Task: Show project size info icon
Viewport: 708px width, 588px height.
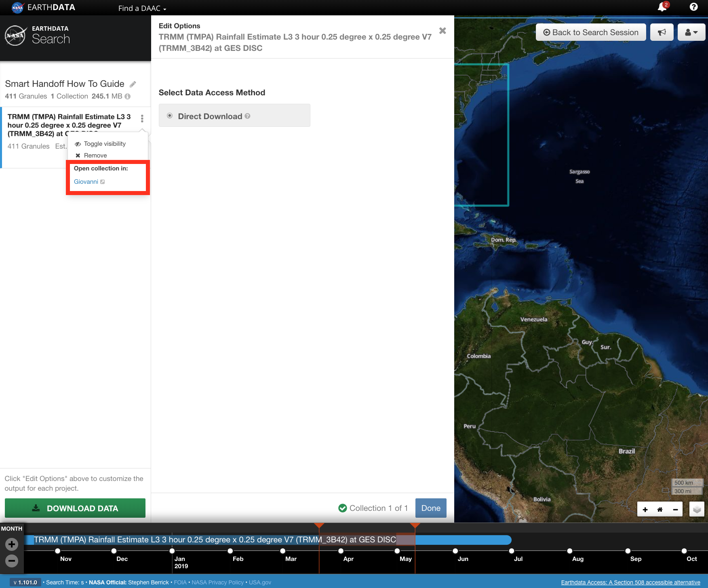Action: point(128,97)
